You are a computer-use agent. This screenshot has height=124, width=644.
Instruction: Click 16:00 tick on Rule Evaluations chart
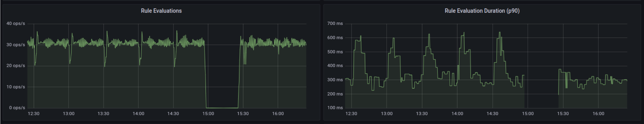[278, 113]
